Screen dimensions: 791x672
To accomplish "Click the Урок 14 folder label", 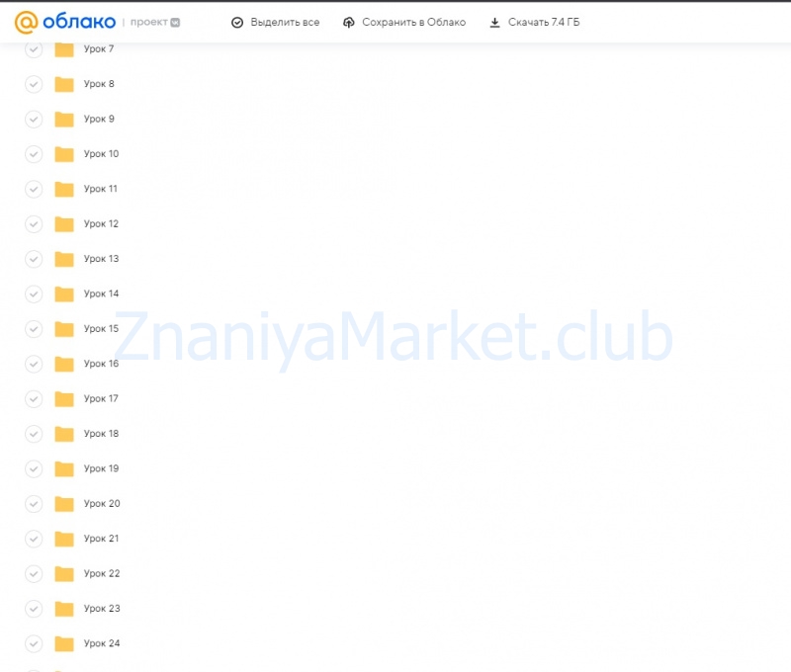I will pos(101,294).
